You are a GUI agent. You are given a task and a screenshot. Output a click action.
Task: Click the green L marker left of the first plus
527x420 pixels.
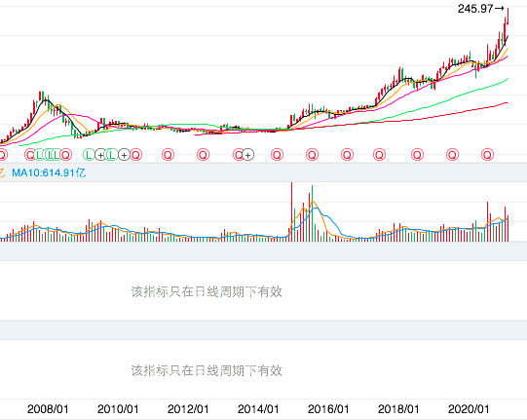click(x=89, y=155)
